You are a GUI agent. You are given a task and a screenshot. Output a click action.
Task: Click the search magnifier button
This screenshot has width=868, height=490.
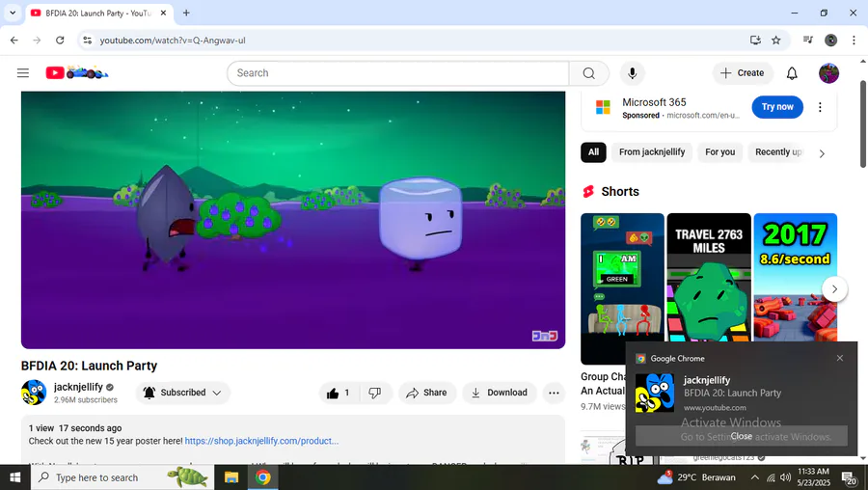pyautogui.click(x=589, y=73)
